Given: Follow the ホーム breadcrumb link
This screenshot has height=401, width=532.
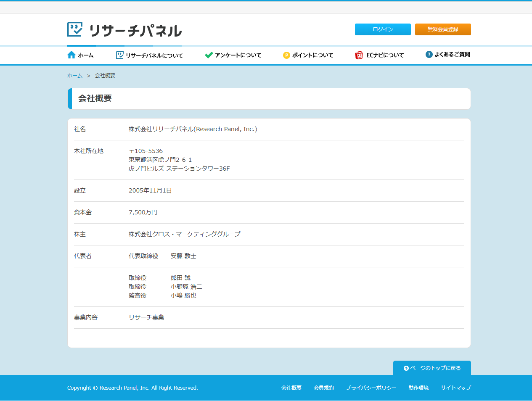Looking at the screenshot, I should pos(75,76).
